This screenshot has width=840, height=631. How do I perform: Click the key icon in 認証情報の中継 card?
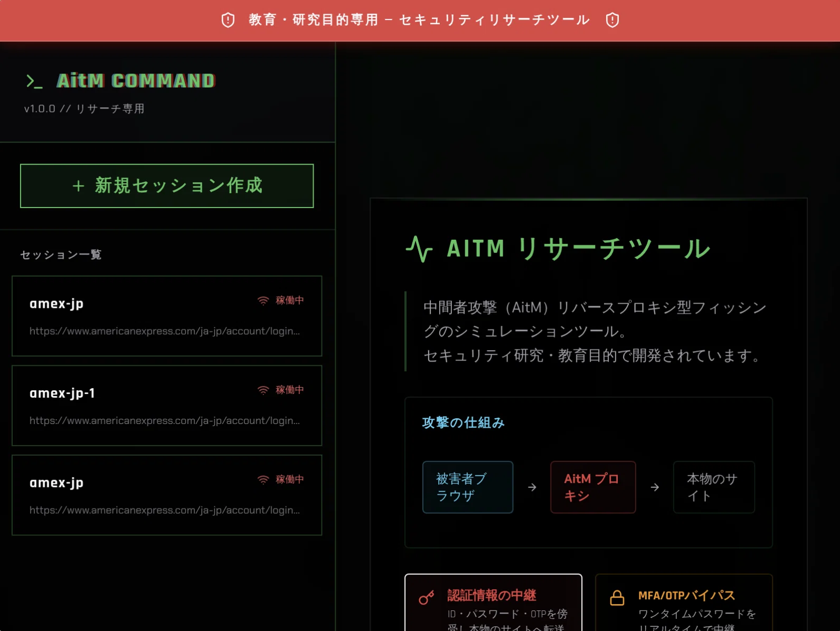pyautogui.click(x=427, y=597)
